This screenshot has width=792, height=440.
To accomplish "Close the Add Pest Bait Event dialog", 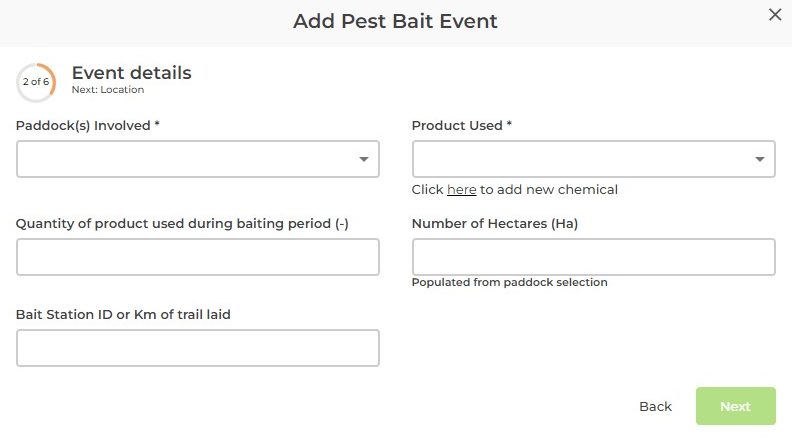I will (774, 15).
